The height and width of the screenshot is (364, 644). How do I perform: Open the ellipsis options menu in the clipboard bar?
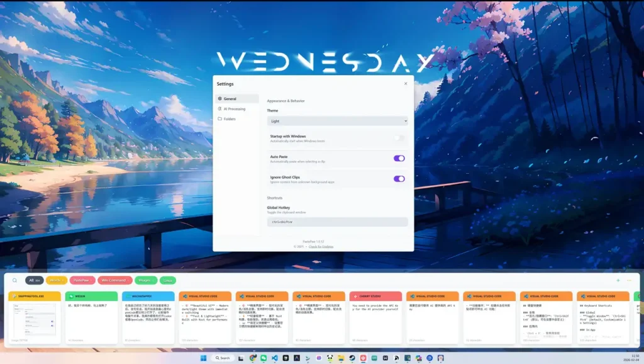pyautogui.click(x=629, y=280)
